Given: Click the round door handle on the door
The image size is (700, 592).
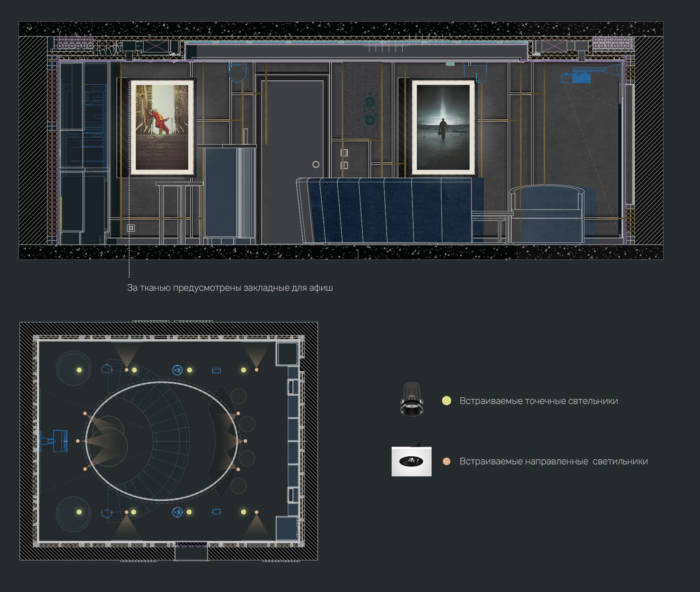Looking at the screenshot, I should (316, 164).
